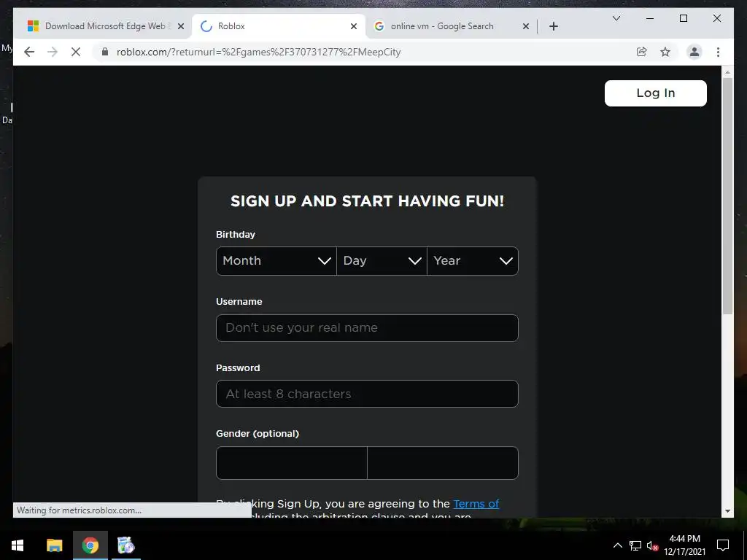Open the notification center icon
The image size is (747, 560).
(x=723, y=545)
